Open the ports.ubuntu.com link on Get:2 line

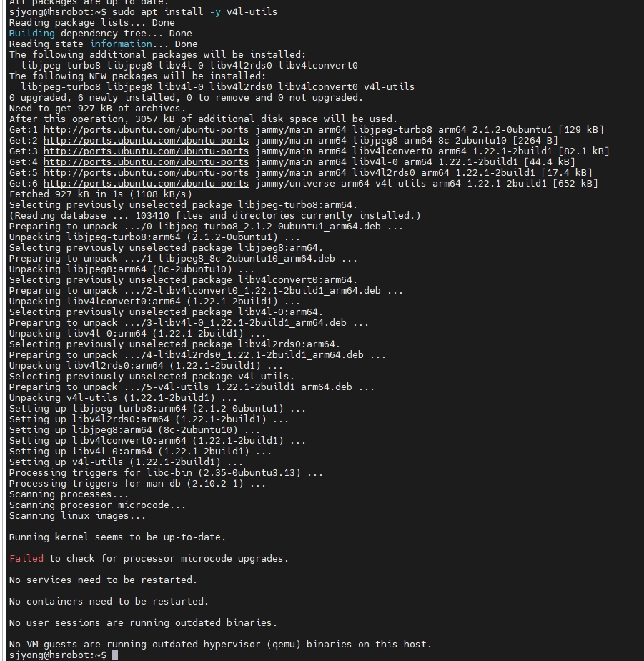146,140
